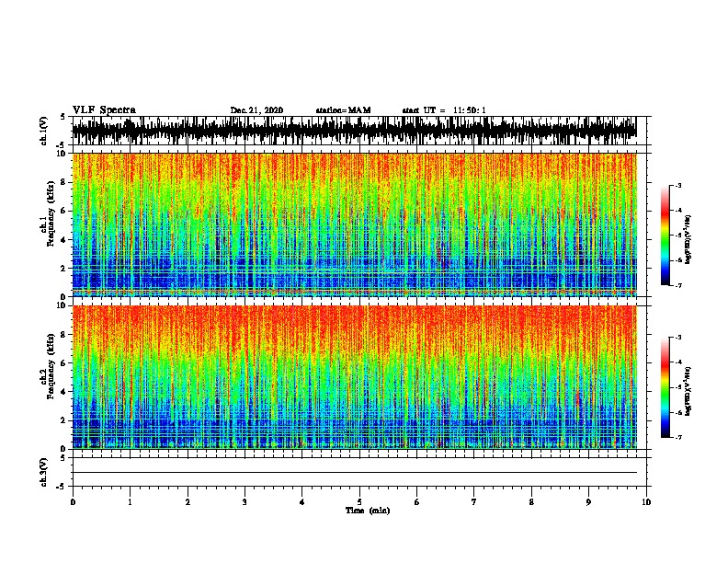The height and width of the screenshot is (563, 728).
Task: Click inside the ch.1 spectrogram panel
Action: tap(354, 224)
